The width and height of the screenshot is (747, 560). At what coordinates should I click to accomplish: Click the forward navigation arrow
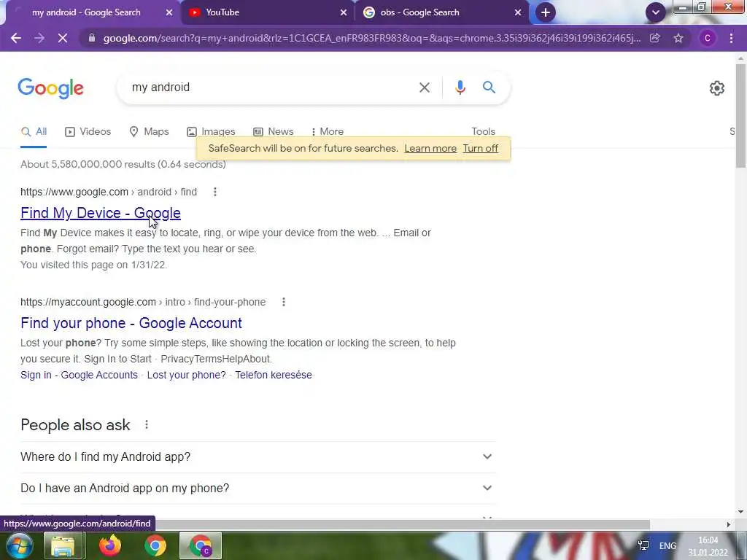click(39, 38)
